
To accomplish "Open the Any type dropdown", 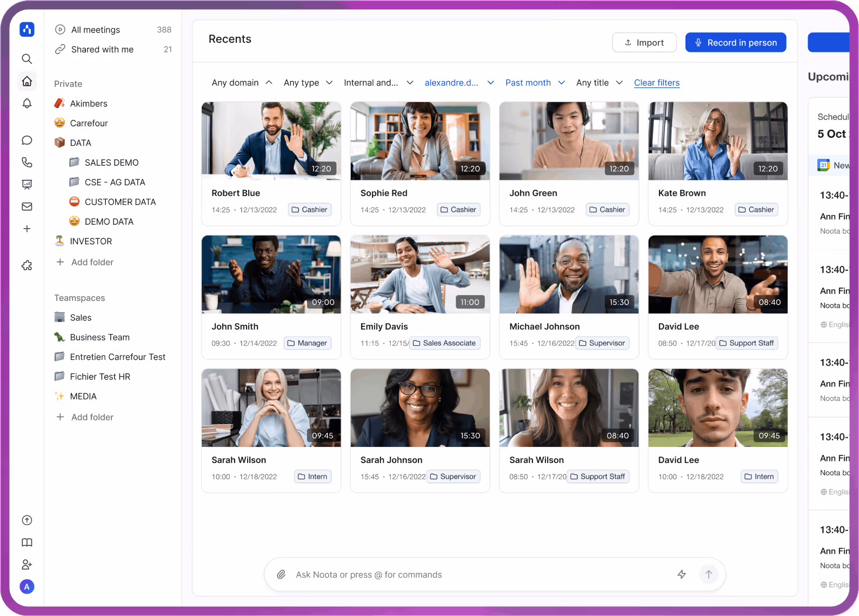I will [x=308, y=83].
